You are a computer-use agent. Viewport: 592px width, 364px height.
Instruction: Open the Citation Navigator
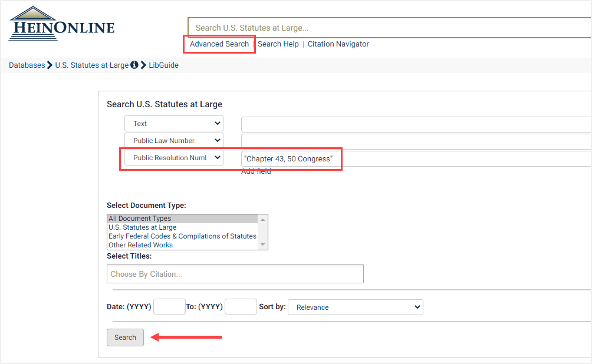tap(338, 44)
